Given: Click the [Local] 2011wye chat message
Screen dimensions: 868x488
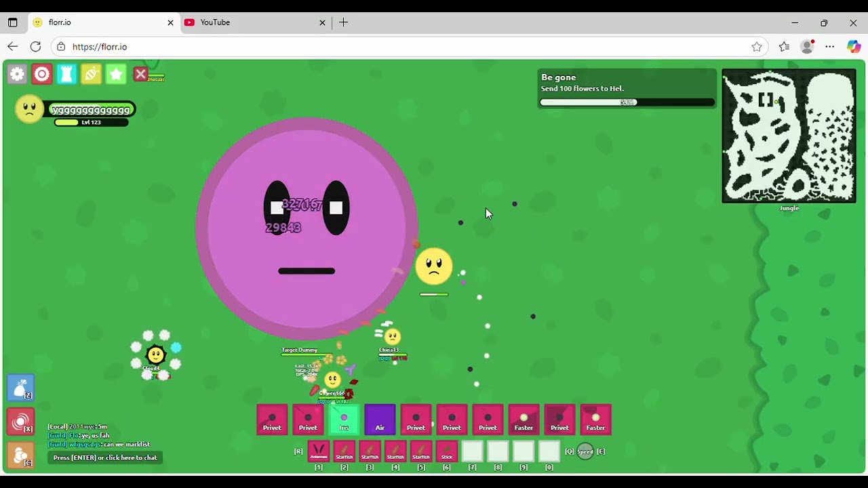Looking at the screenshot, I should (x=77, y=427).
